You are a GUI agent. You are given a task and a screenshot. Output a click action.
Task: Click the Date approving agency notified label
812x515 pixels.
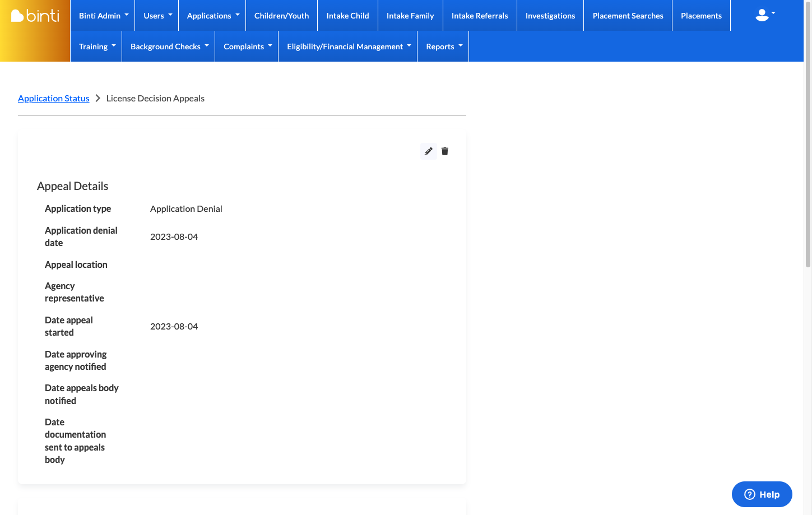pos(76,360)
